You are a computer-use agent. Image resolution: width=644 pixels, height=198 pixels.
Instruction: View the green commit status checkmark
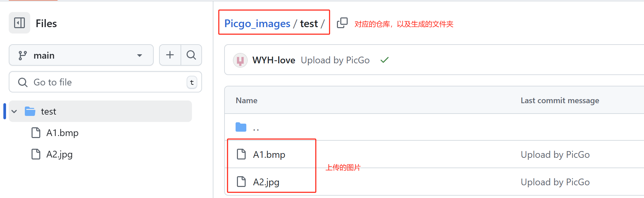[x=385, y=60]
